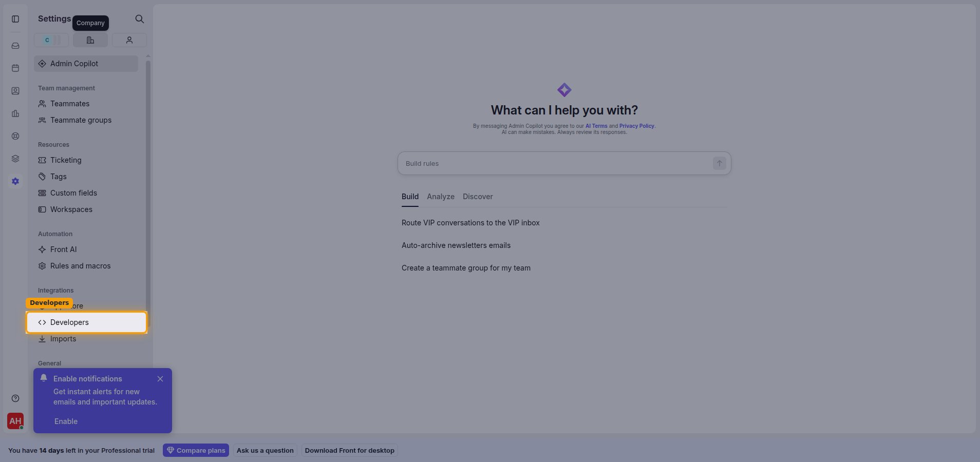Dismiss the Enable notifications popup

click(x=160, y=379)
